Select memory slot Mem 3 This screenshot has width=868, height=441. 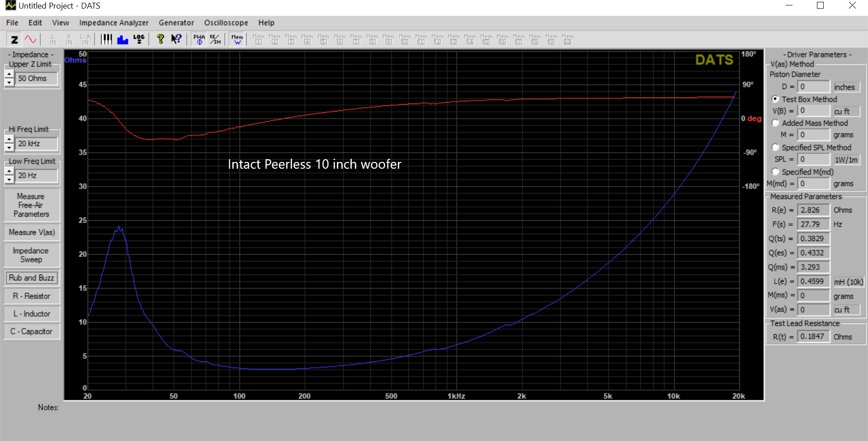point(291,39)
